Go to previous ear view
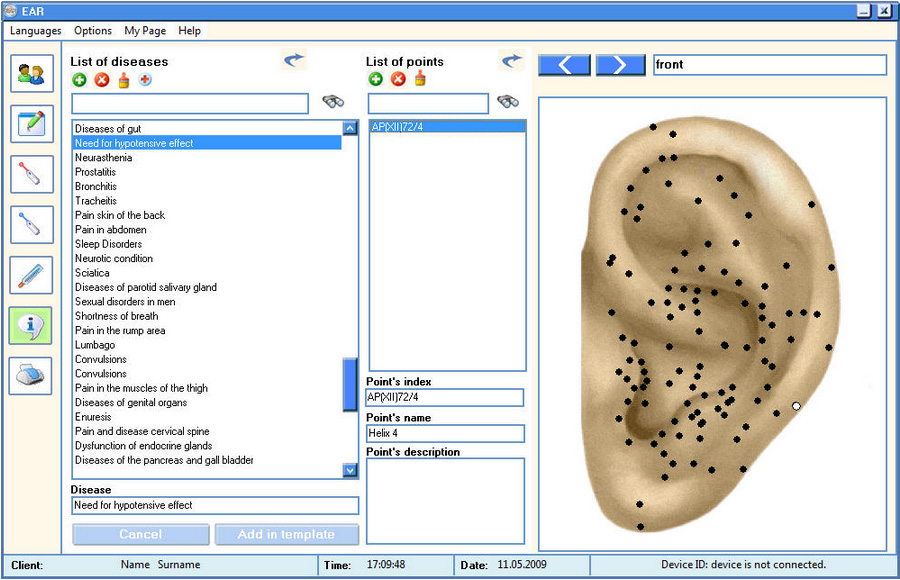Image resolution: width=900 pixels, height=580 pixels. click(564, 65)
